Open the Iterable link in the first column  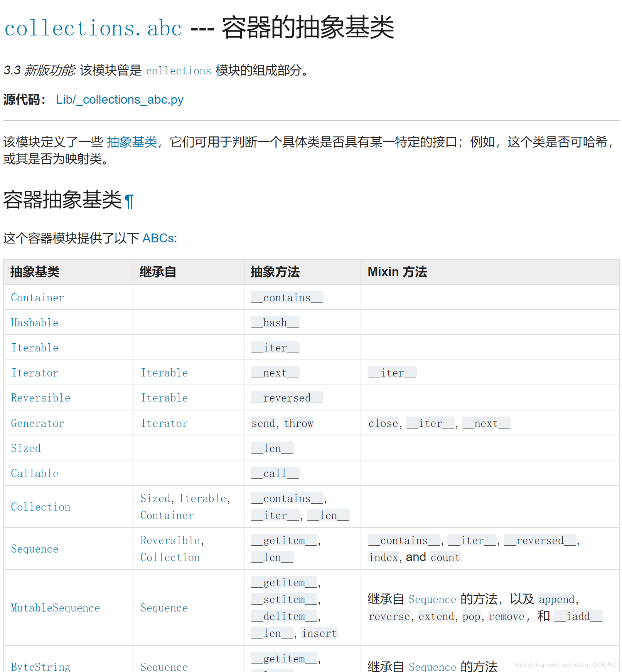point(35,348)
